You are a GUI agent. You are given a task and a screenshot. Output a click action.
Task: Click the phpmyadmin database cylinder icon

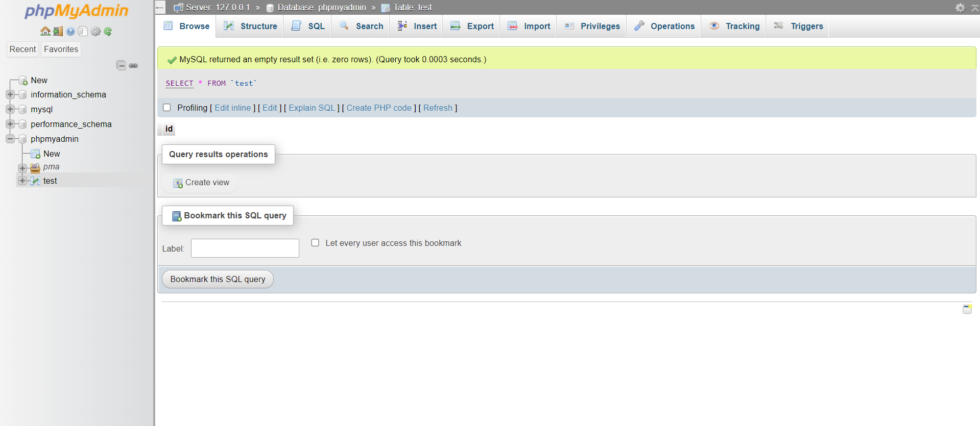point(22,139)
